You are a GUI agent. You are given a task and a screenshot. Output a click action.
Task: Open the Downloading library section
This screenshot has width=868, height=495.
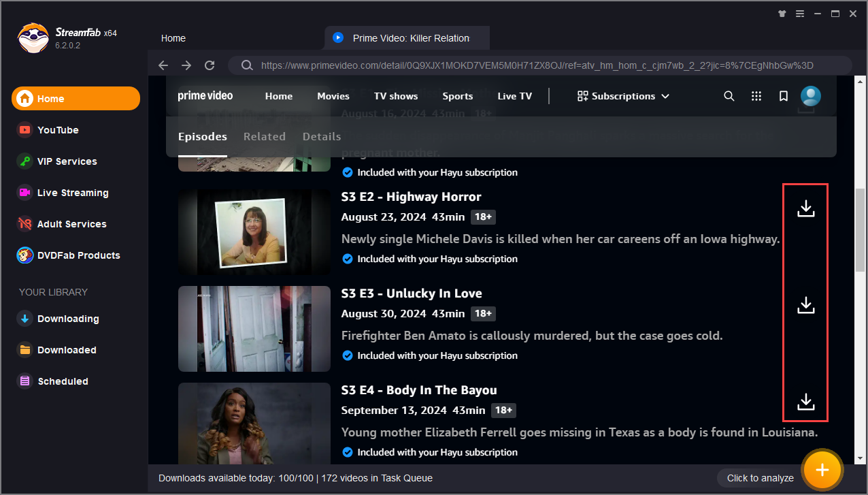tap(68, 319)
